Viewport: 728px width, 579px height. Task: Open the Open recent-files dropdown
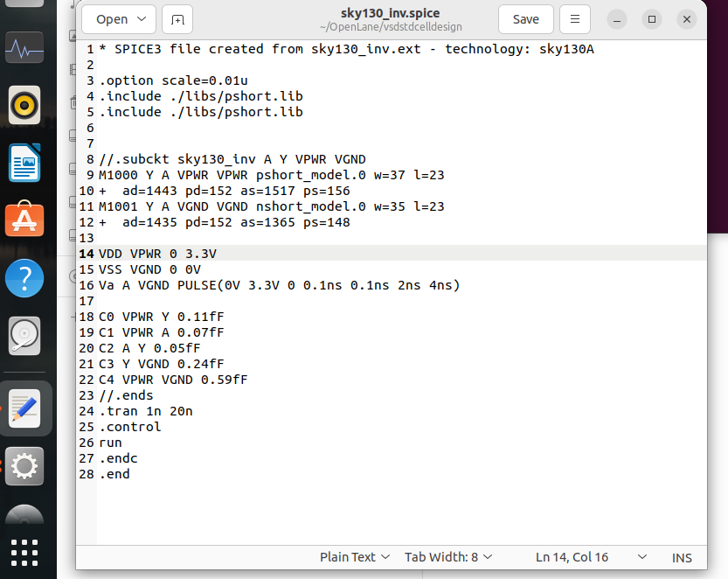119,19
